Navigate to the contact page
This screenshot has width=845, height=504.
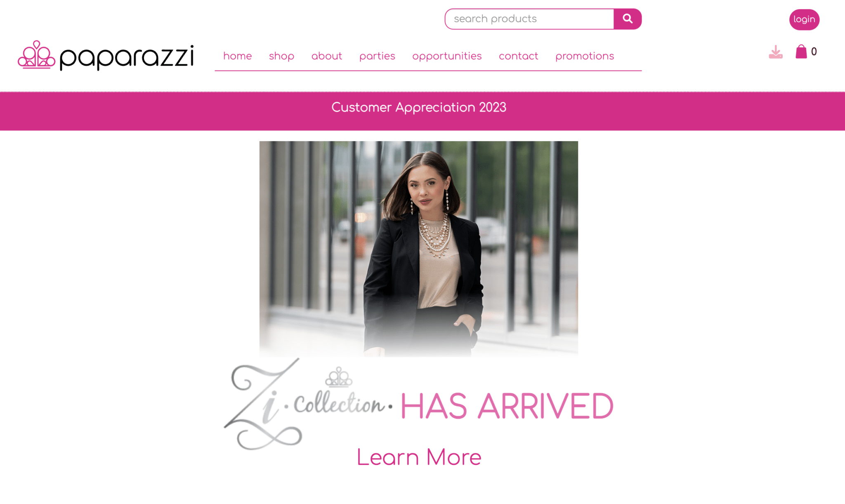point(519,56)
